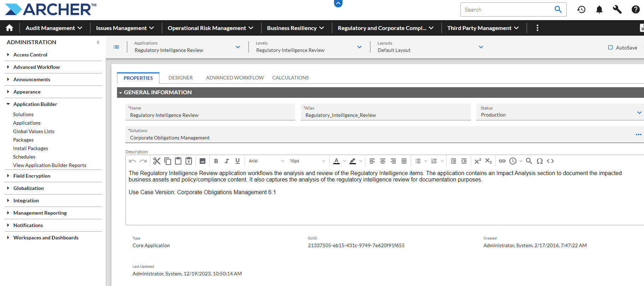644x286 pixels.
Task: Open the recently viewed history icon
Action: click(x=581, y=10)
